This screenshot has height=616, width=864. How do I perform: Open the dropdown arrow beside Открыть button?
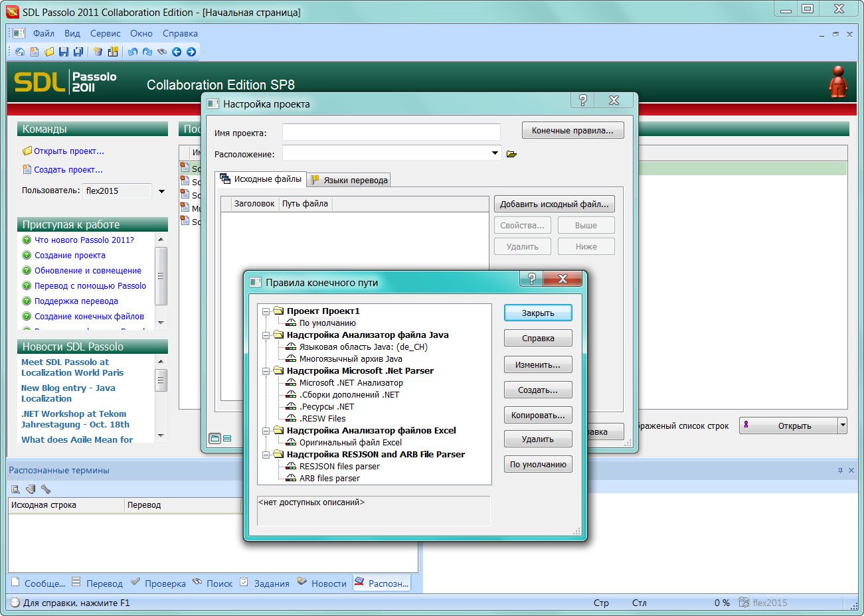click(843, 425)
